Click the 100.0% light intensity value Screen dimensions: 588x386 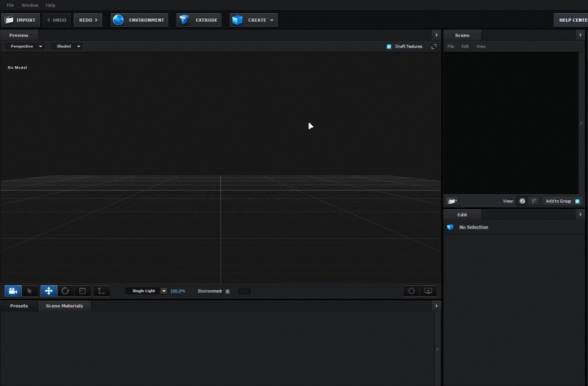point(178,291)
